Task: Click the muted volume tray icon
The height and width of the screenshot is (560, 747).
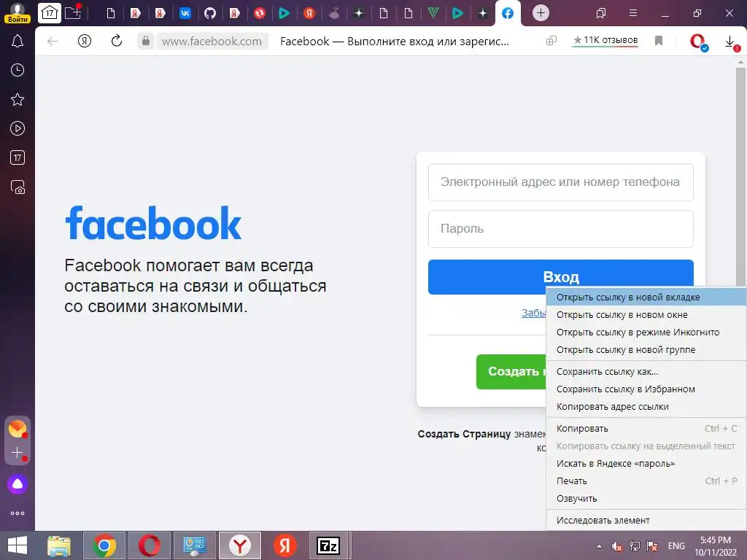Action: [x=616, y=546]
